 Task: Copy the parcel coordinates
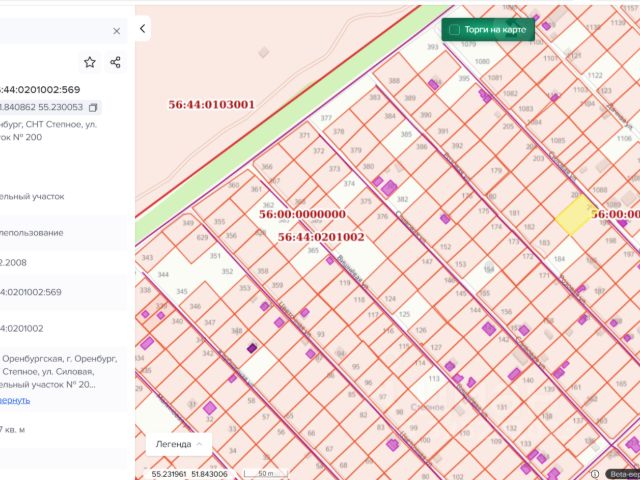pyautogui.click(x=93, y=108)
